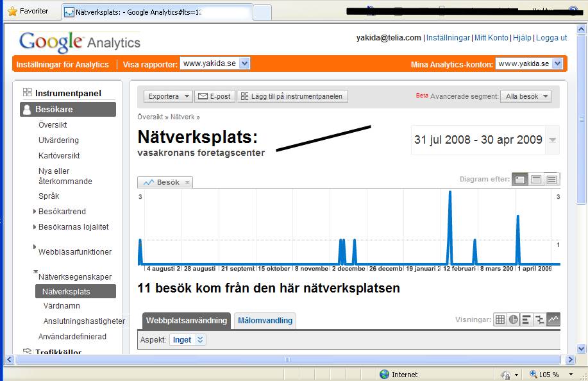Click the Hjälp link
The width and height of the screenshot is (588, 381).
522,38
